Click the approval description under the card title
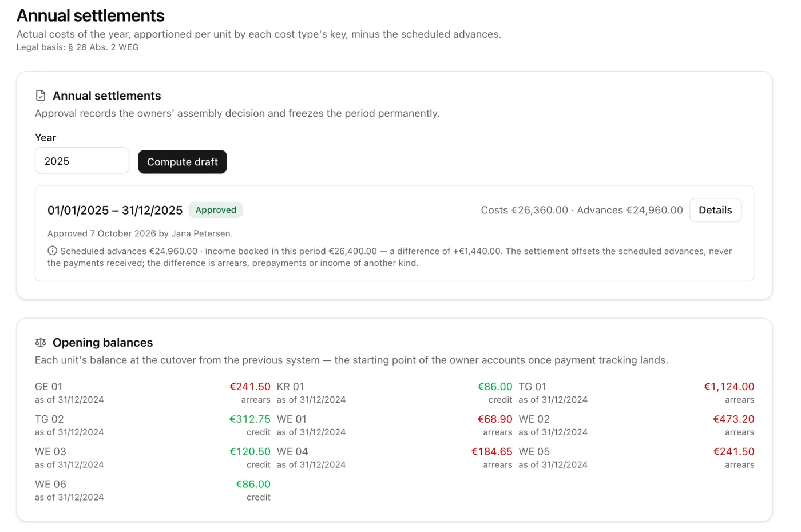 (x=237, y=113)
